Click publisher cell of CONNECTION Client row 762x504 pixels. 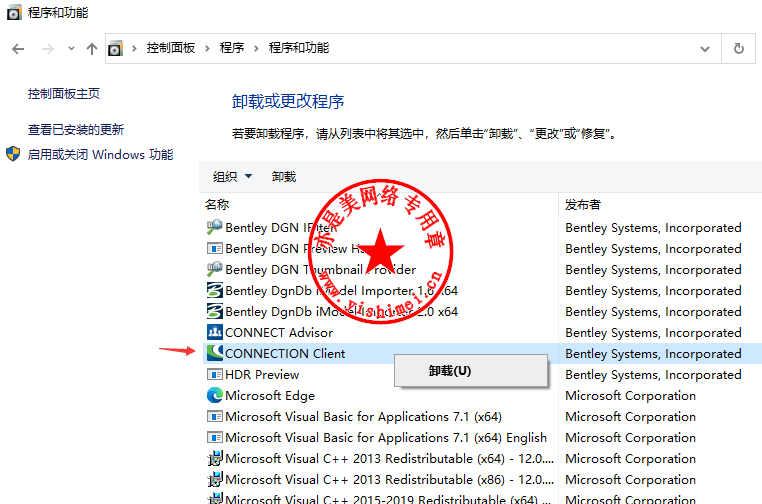point(653,353)
